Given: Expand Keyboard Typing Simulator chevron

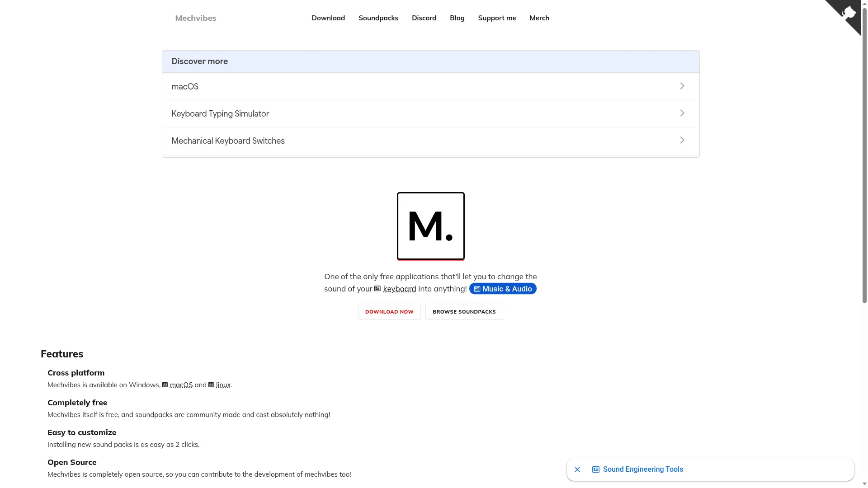Looking at the screenshot, I should coord(682,113).
